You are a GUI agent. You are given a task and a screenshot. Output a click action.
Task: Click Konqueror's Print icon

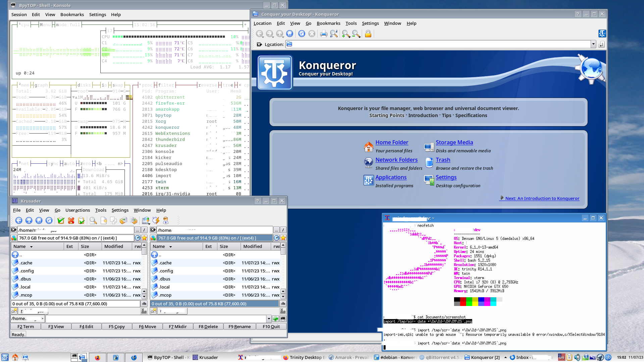324,34
